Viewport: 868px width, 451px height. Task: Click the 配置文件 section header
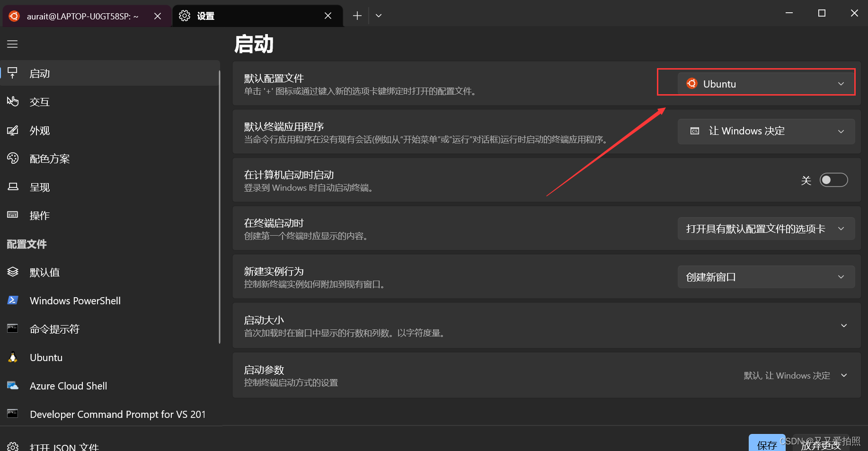point(27,244)
